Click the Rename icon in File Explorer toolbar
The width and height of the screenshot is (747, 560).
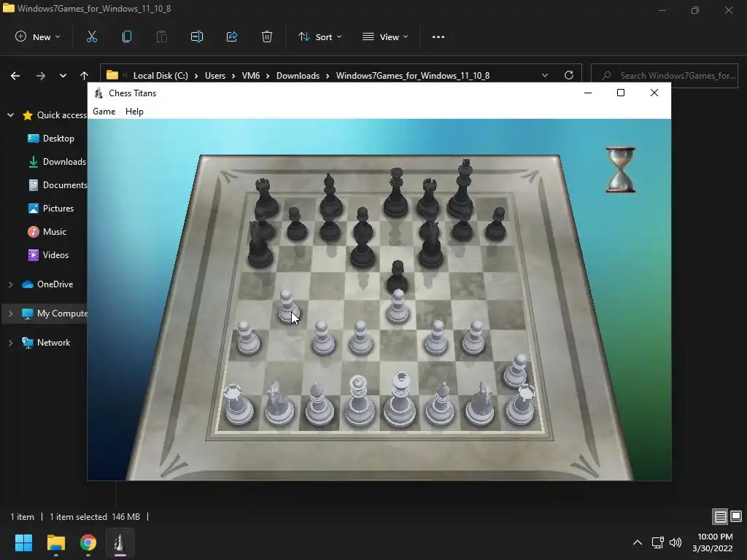point(197,36)
